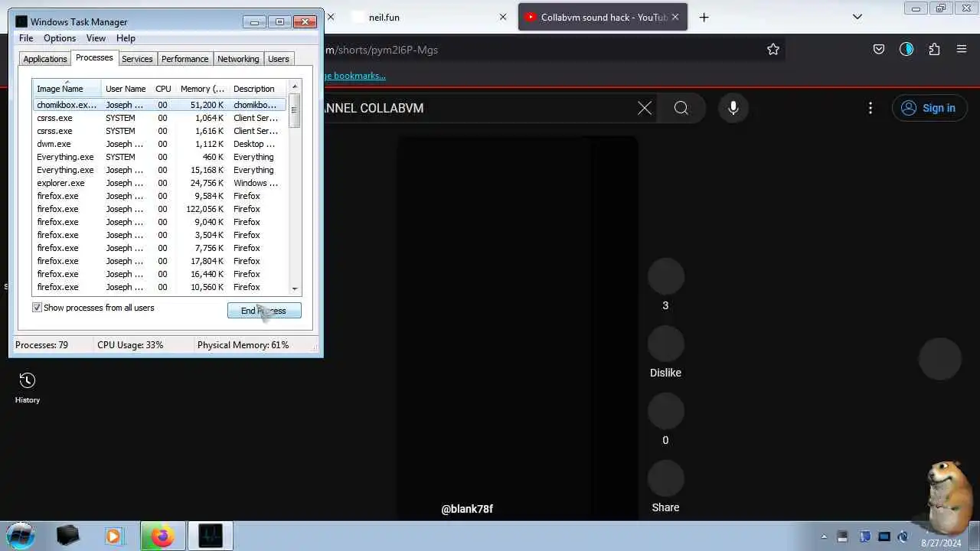Select Everything.exe run by SYSTEM
The height and width of the screenshot is (551, 980).
159,157
